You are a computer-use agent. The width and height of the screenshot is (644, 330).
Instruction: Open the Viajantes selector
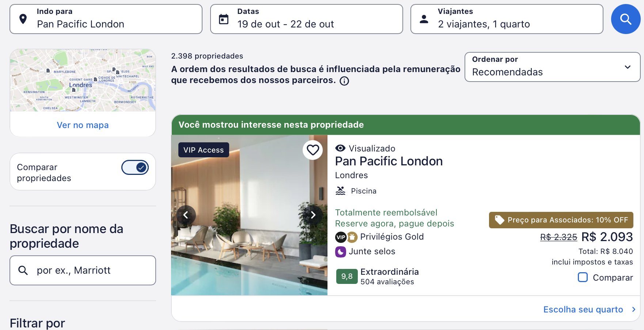pos(507,19)
